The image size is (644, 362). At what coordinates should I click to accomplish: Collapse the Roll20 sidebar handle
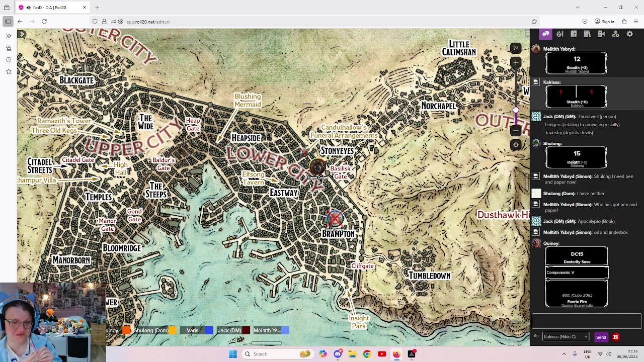click(527, 34)
